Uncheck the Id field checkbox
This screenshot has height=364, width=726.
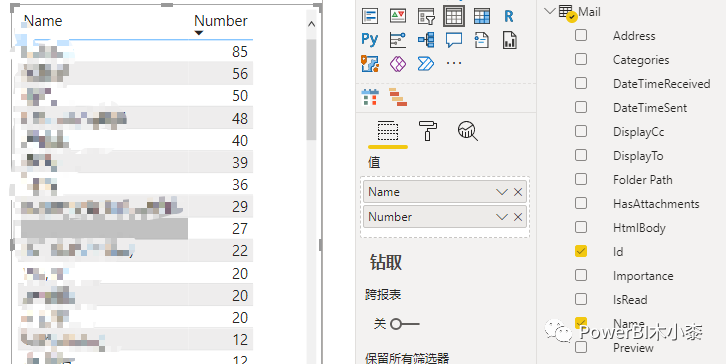(581, 251)
